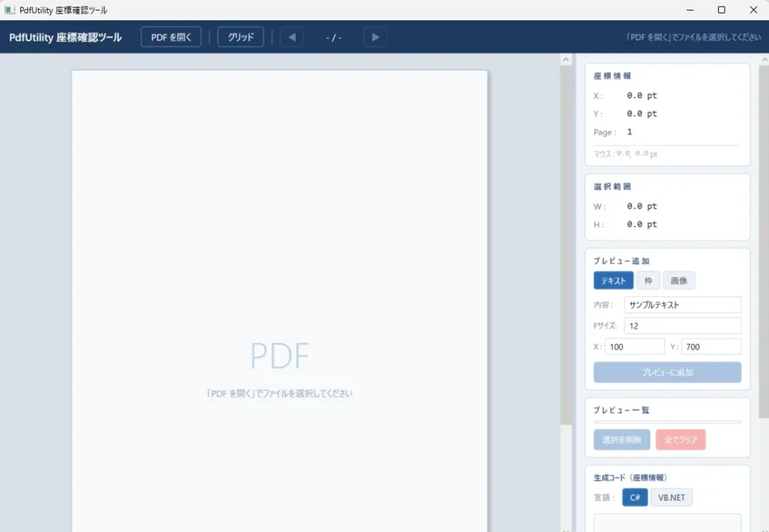Click the PdfUtility 座標確認ツール header title
Viewport: 769px width, 532px height.
point(66,38)
